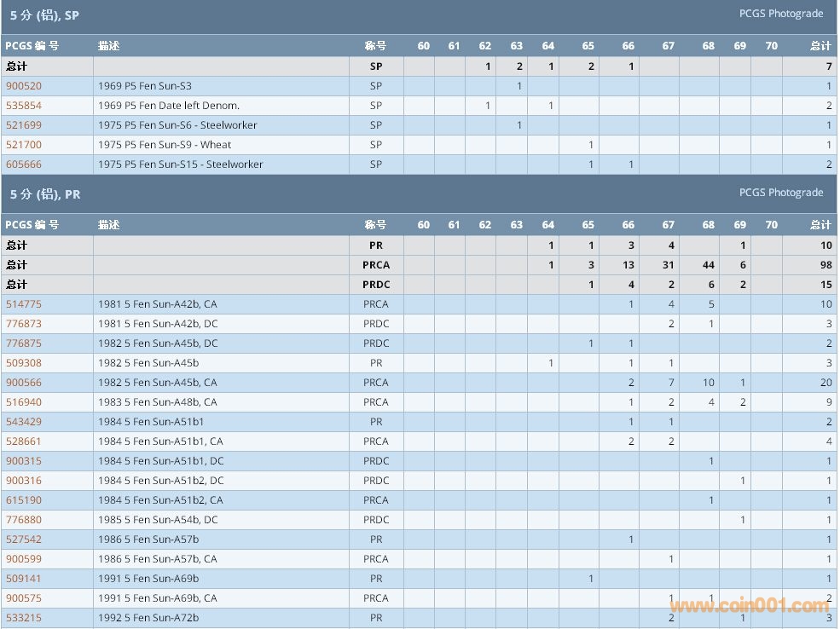Open coin entry 615190
The width and height of the screenshot is (840, 629).
pyautogui.click(x=24, y=500)
